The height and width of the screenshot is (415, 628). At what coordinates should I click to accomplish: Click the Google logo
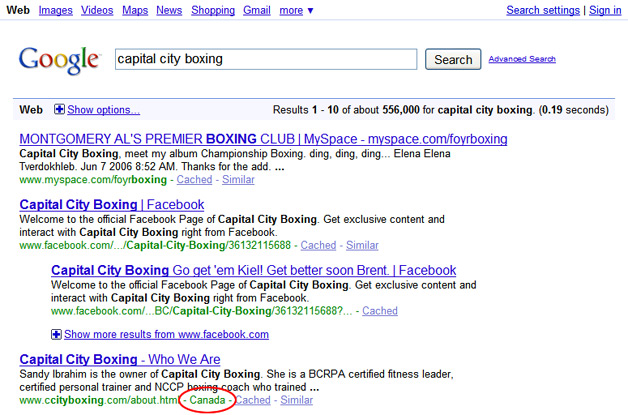(x=59, y=60)
